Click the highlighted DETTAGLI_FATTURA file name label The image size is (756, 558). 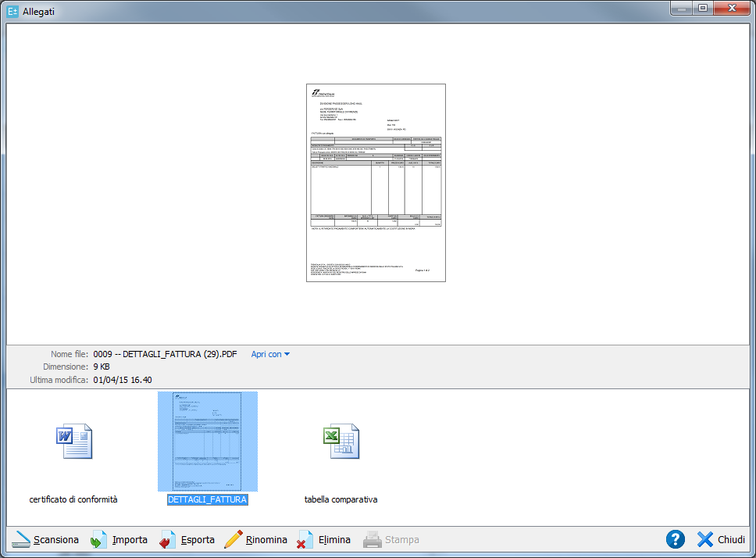[x=207, y=499]
